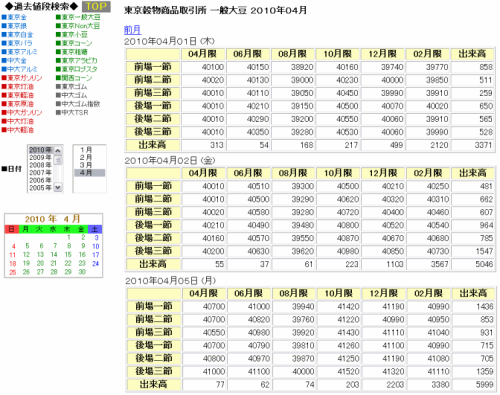Click the year list scroll-down arrow
500x395 pixels.
pyautogui.click(x=58, y=187)
